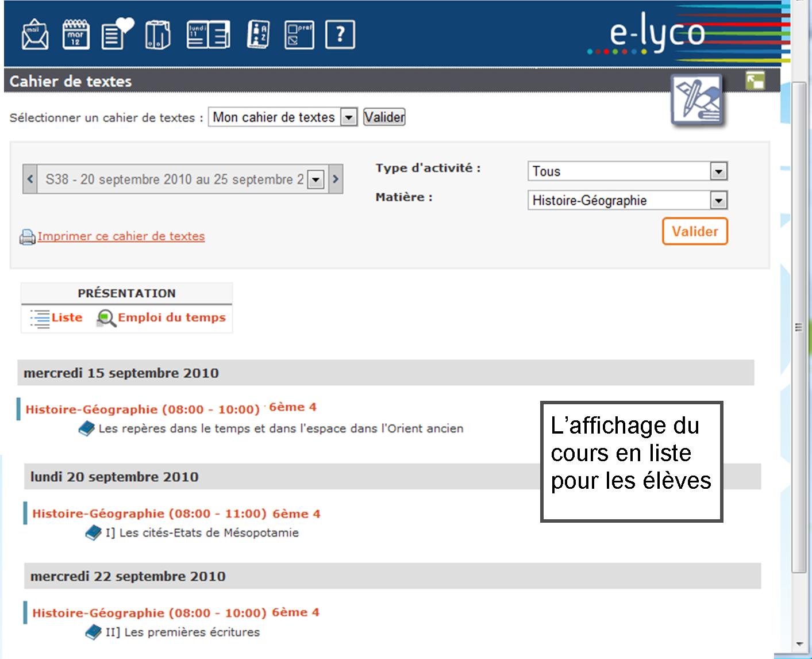Open the mail envelope icon

34,35
